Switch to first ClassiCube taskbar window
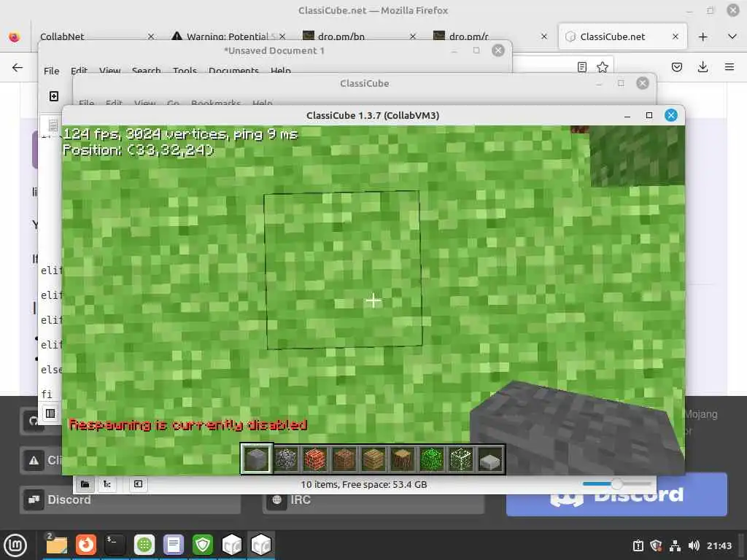 coord(232,545)
